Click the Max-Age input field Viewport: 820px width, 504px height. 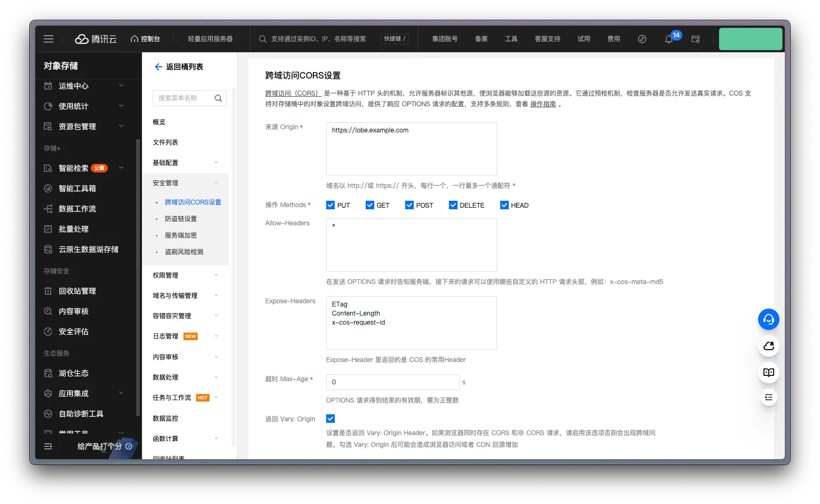[392, 382]
